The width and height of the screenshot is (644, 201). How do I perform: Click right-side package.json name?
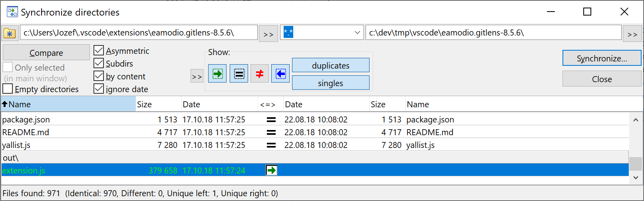[x=430, y=120]
